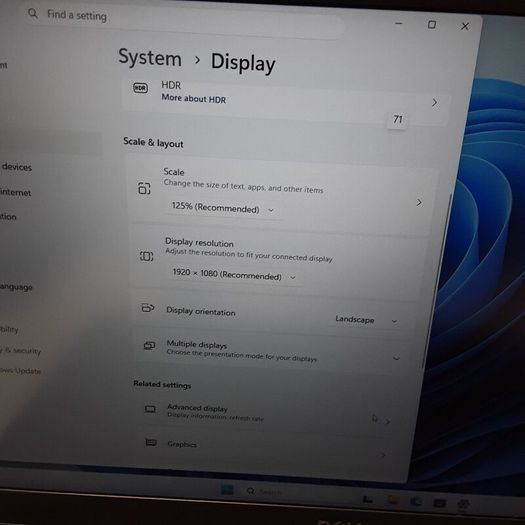Click the Advanced display monitor icon
Image resolution: width=525 pixels, height=525 pixels.
click(150, 409)
